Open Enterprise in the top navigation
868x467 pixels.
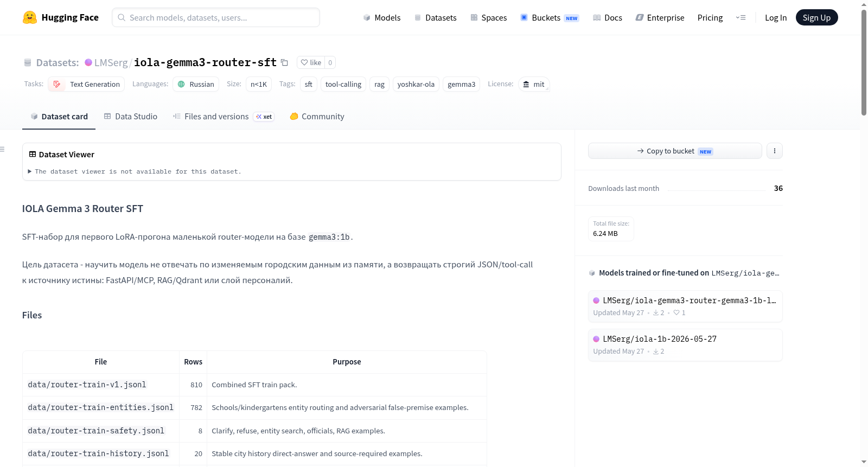[x=660, y=17]
